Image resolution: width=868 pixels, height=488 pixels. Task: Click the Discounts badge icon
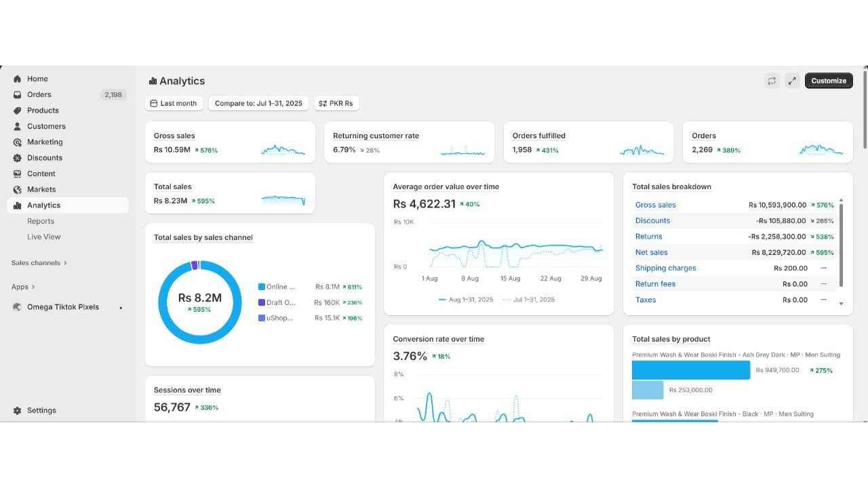[18, 158]
